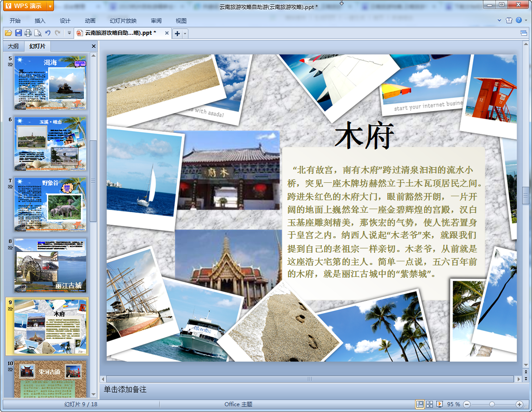Viewport: 532px width, 412px height.
Task: Close the 云南旅游攻略 document tab
Action: click(x=166, y=33)
